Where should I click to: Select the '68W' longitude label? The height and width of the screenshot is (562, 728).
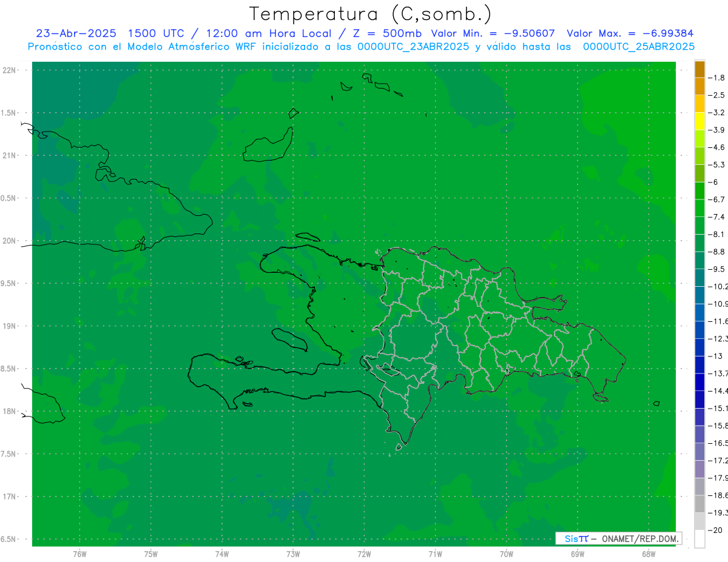point(649,554)
